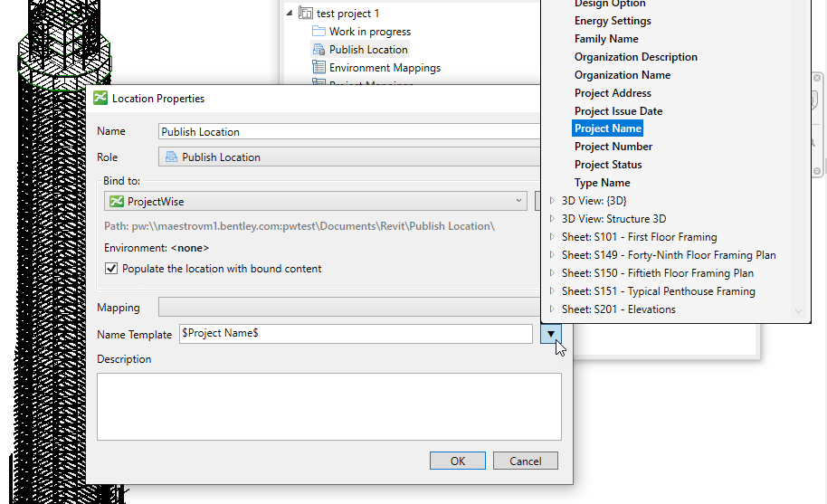Viewport: 827px width, 504px height.
Task: Open the Role dropdown showing Publish Location
Action: [348, 157]
